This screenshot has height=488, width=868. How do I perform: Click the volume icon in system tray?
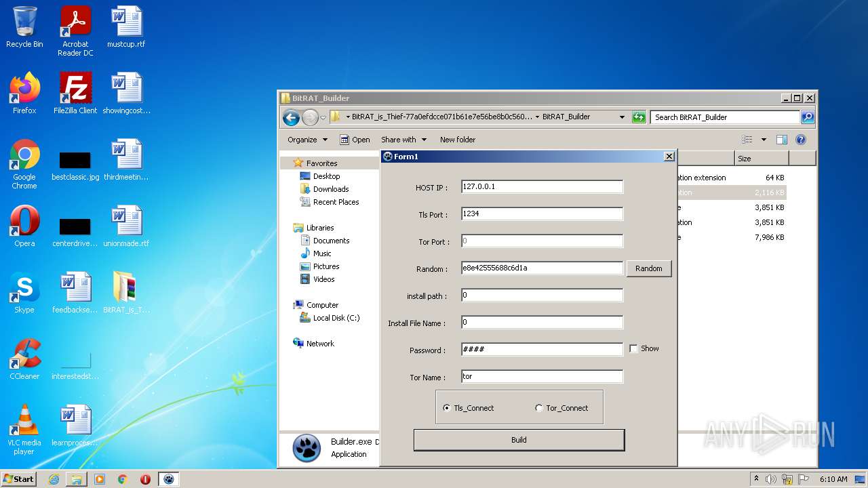(x=770, y=479)
